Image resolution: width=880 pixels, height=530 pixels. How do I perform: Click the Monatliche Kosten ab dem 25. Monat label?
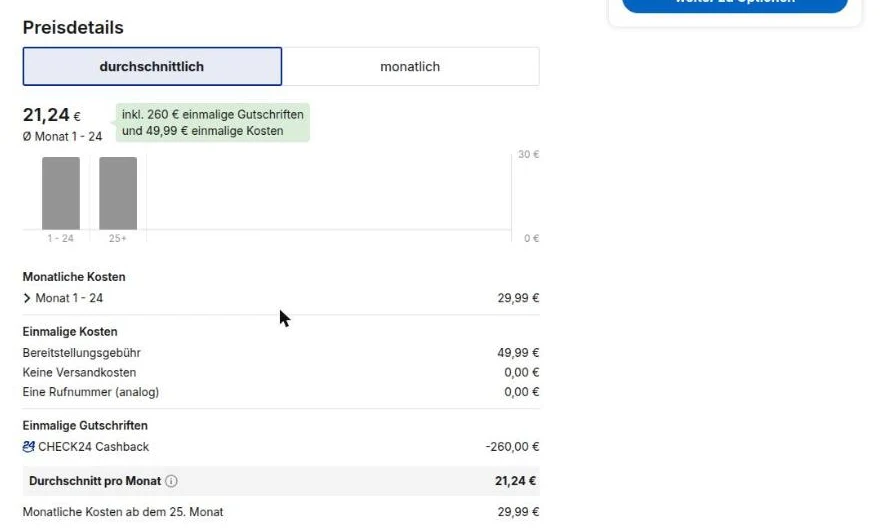click(123, 512)
